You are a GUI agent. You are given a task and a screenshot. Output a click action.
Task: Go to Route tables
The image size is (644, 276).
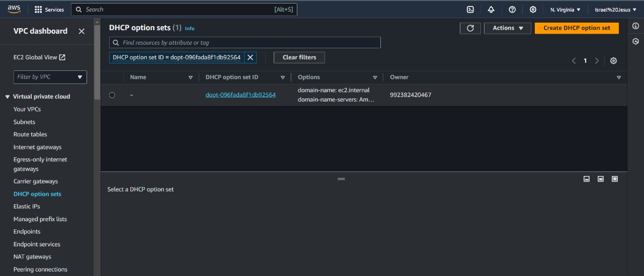pos(30,134)
